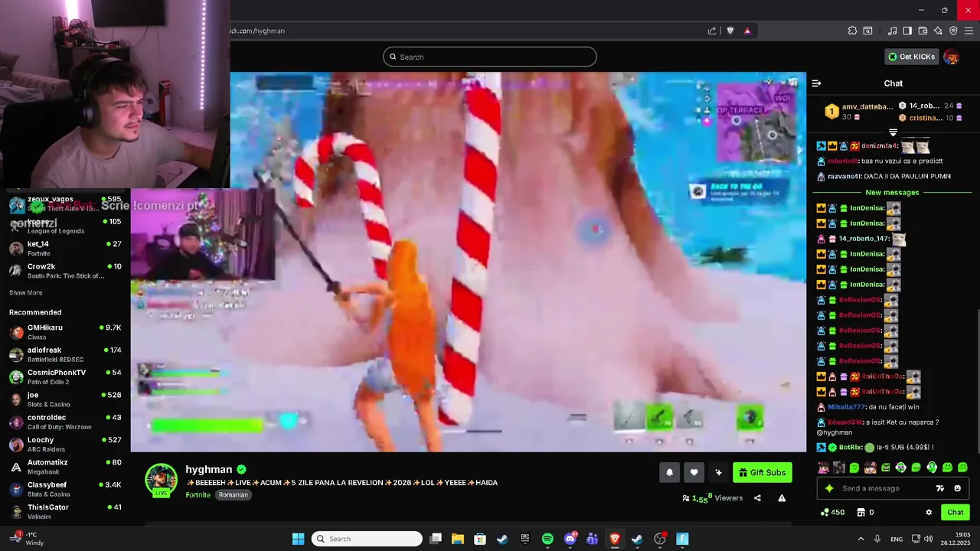
Task: Click the Windows taskbar search box
Action: click(367, 539)
